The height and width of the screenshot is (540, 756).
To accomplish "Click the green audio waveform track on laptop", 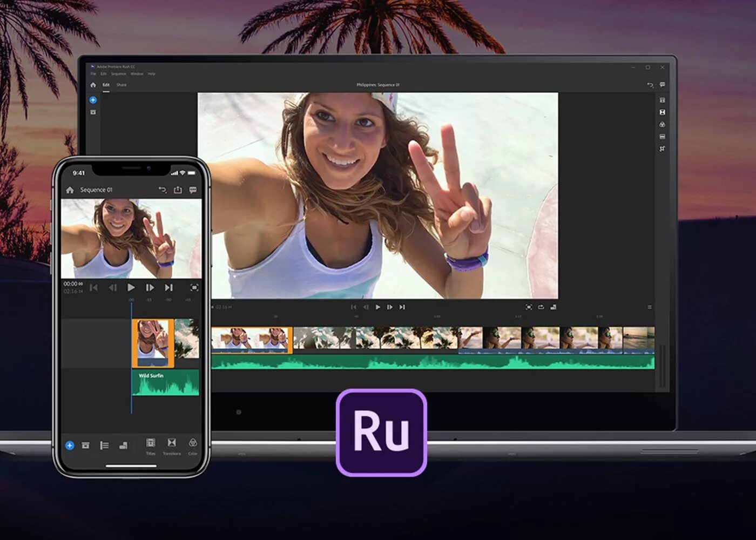I will coord(433,362).
